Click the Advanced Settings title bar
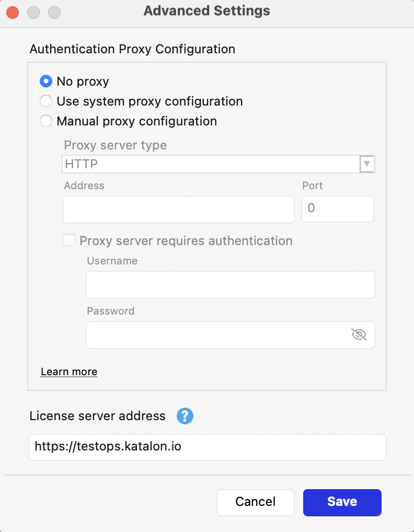414x532 pixels. click(x=207, y=11)
